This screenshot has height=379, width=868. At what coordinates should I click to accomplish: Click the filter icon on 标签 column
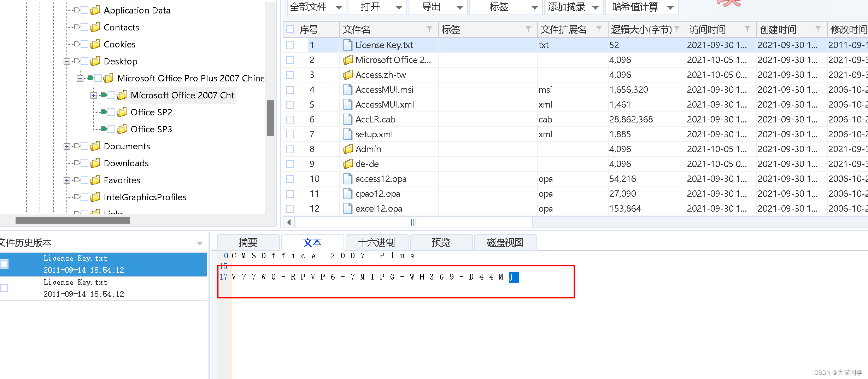coord(528,29)
